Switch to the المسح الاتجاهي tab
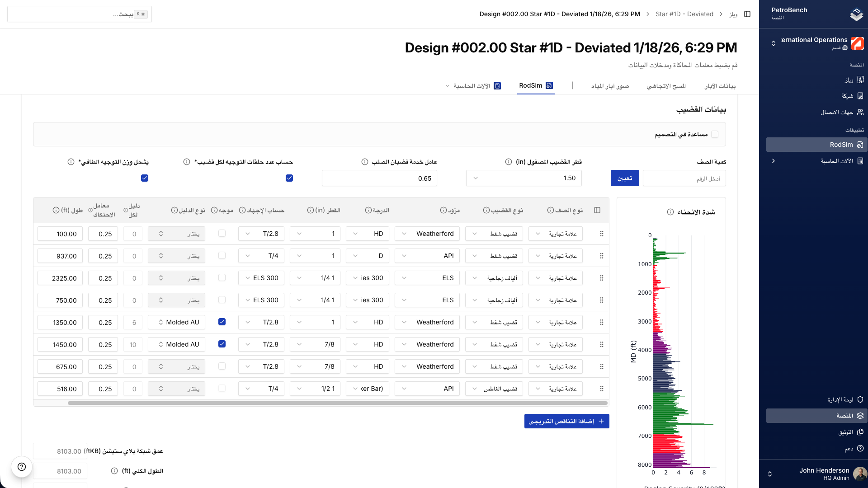Viewport: 868px width, 488px height. tap(666, 86)
